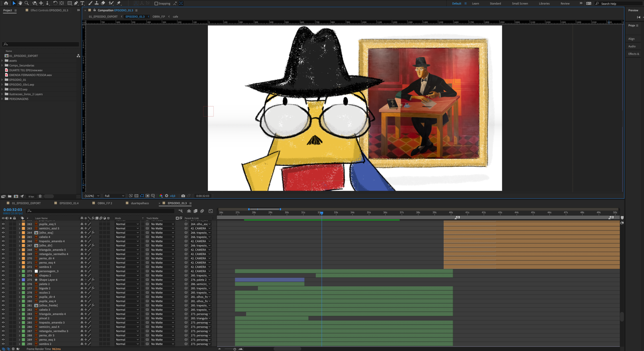Select the Zoom magnifier tool

27,3
